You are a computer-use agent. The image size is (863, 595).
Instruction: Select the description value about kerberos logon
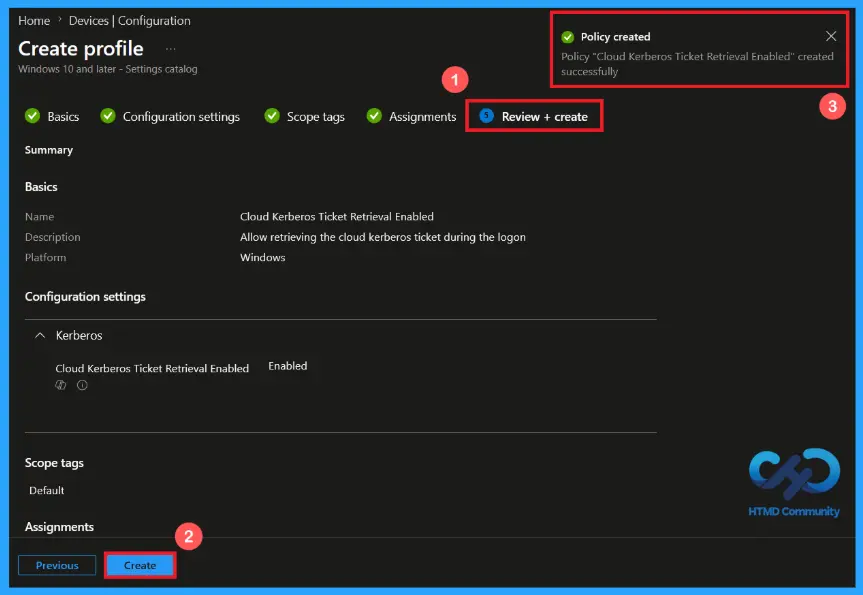click(383, 237)
